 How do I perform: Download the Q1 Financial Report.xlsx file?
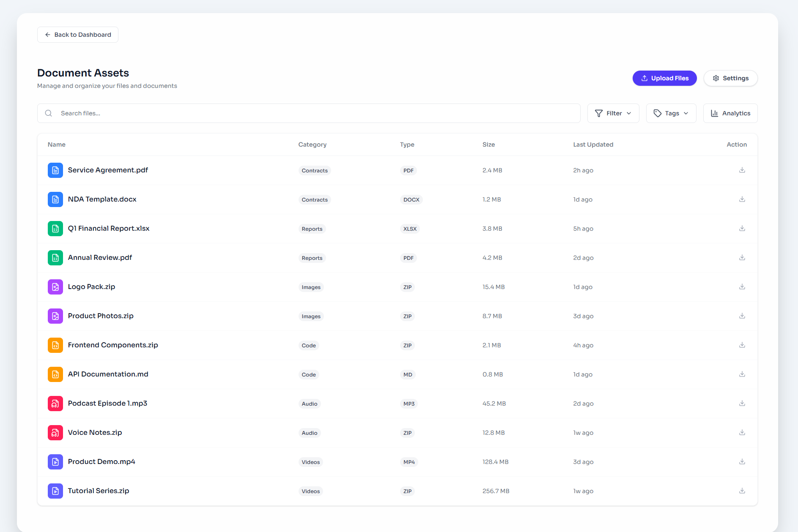(742, 229)
